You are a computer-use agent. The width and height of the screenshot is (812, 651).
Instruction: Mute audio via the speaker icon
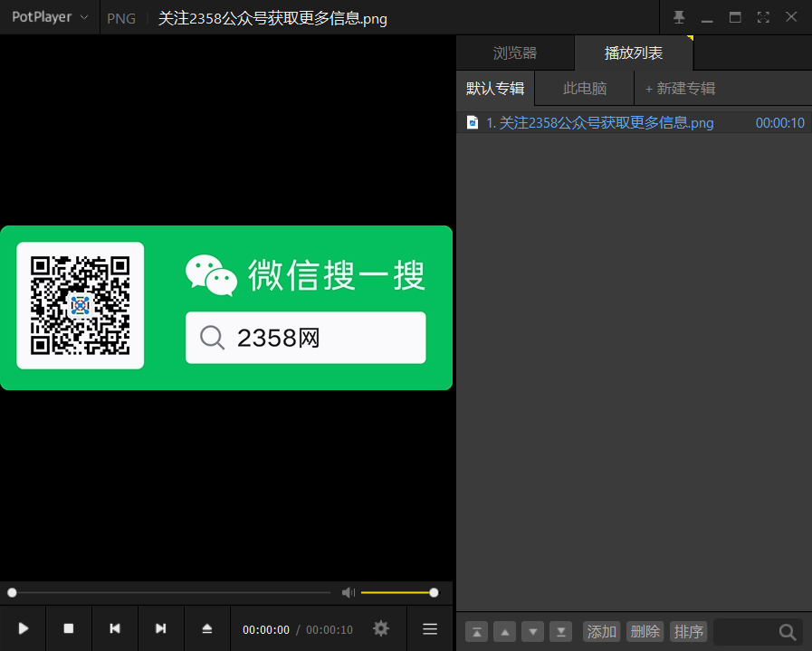tap(348, 592)
